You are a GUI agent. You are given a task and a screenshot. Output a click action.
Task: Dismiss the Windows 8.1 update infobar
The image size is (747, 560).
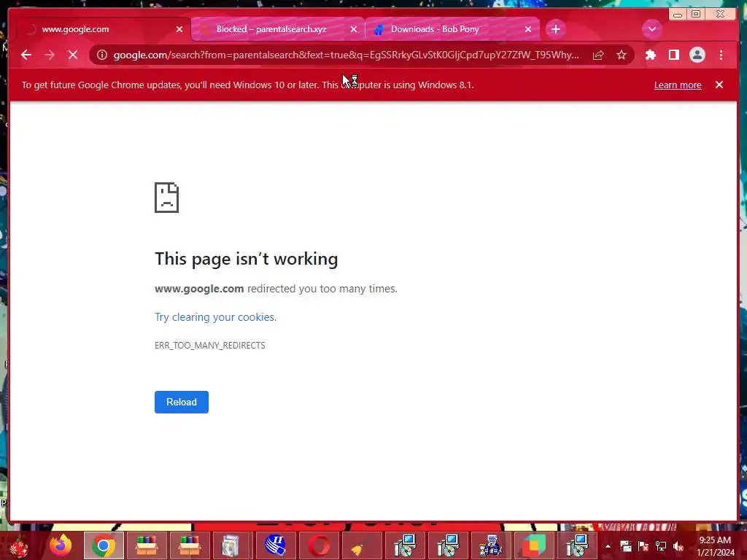coord(719,85)
